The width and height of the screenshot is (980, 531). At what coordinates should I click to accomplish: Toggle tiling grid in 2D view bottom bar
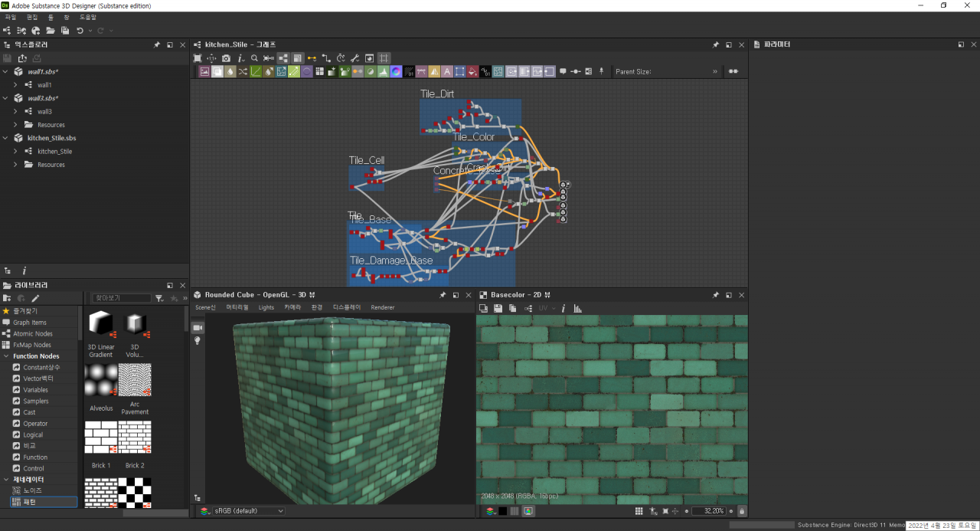[639, 511]
